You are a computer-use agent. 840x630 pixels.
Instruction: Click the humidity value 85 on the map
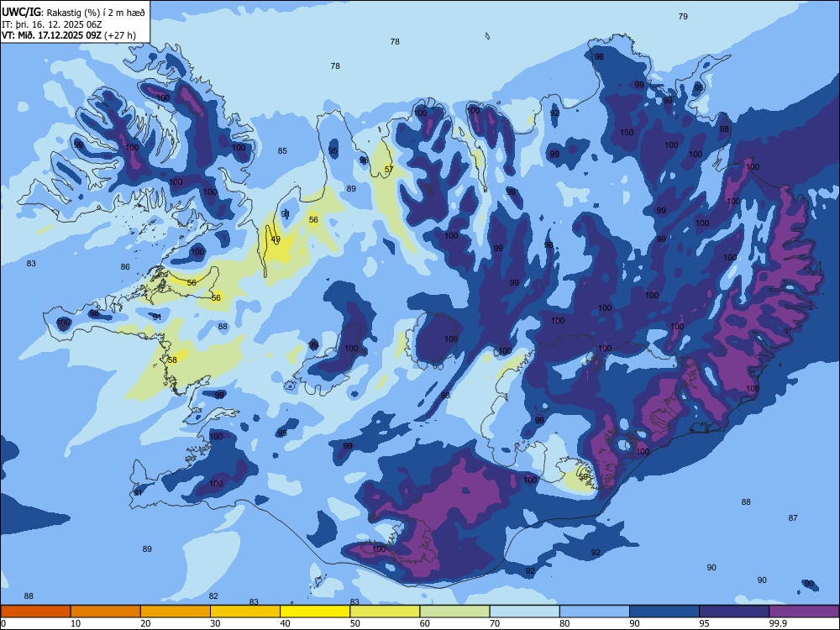[x=282, y=151]
